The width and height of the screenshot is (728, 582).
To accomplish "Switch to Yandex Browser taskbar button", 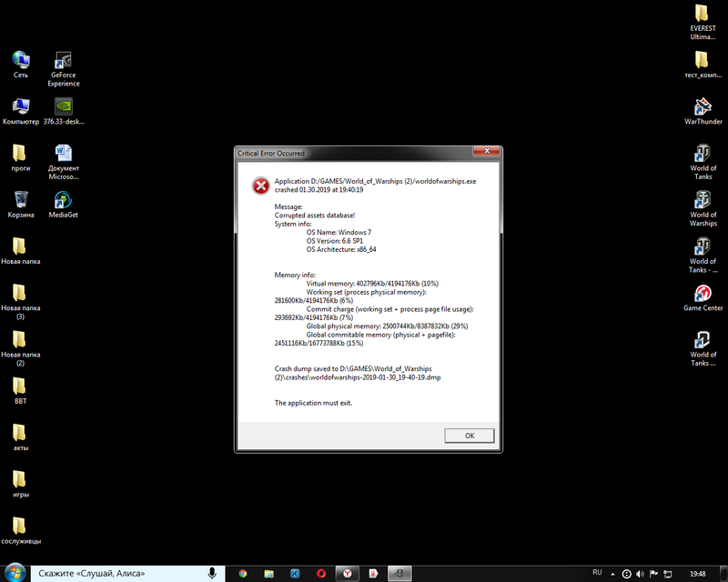I will tap(348, 574).
